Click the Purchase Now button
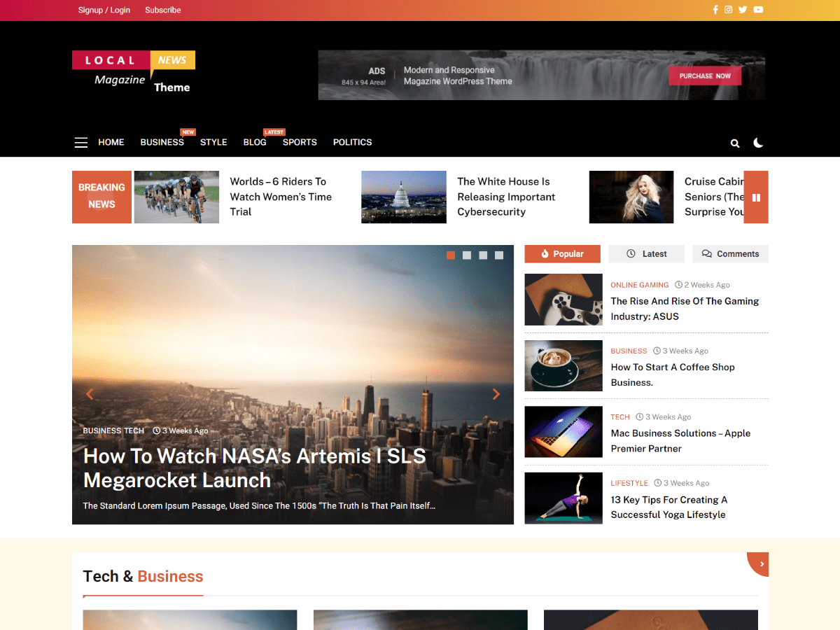The height and width of the screenshot is (630, 840). click(x=705, y=75)
